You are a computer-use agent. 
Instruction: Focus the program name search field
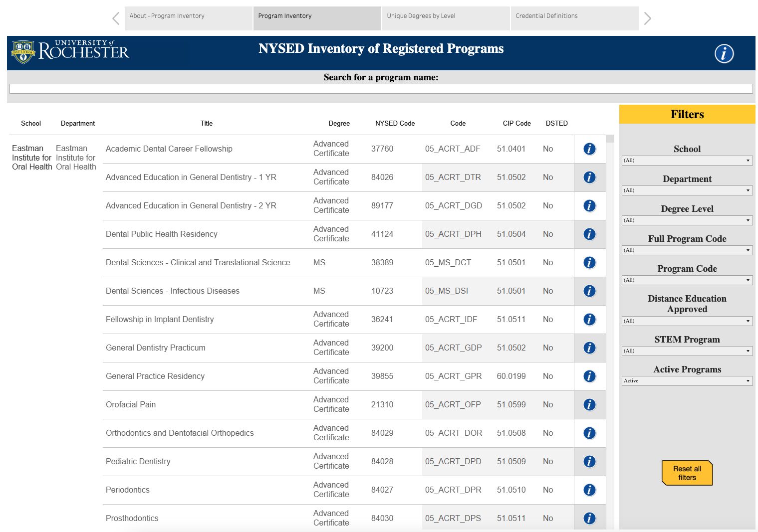click(381, 89)
